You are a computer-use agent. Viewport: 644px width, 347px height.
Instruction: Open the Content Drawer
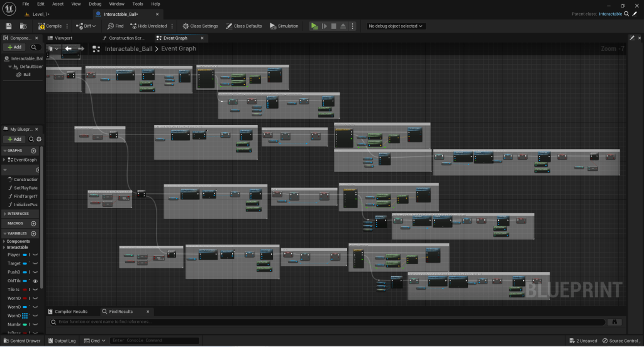click(21, 341)
